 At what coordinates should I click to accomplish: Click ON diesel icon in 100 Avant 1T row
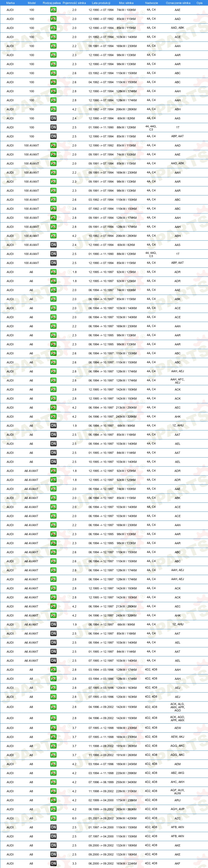pyautogui.click(x=53, y=254)
